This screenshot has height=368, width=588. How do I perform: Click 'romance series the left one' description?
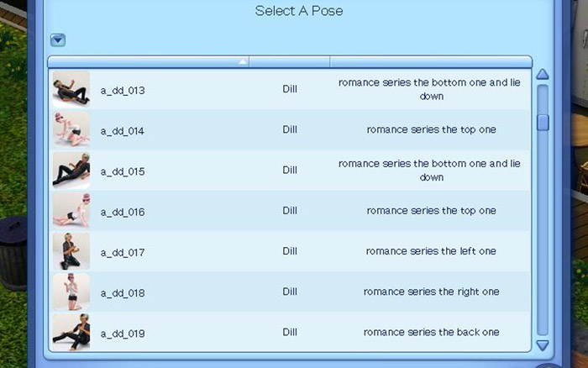coord(431,251)
